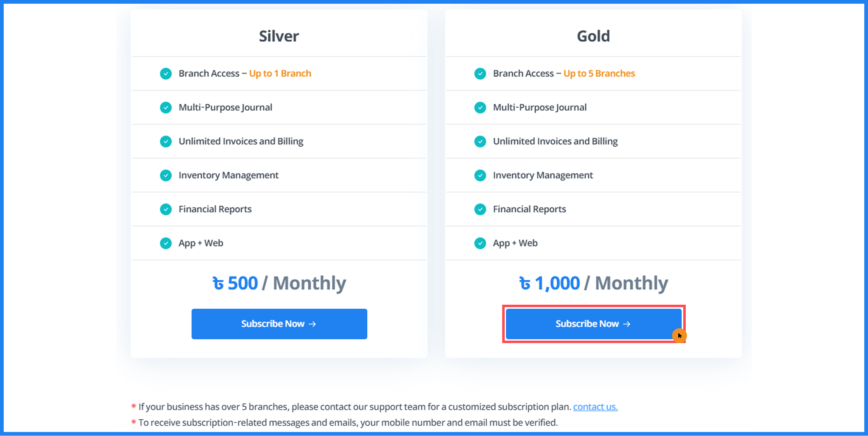Click checkmark beside Gold Unlimited Invoices and Billing
This screenshot has width=868, height=436.
(480, 141)
